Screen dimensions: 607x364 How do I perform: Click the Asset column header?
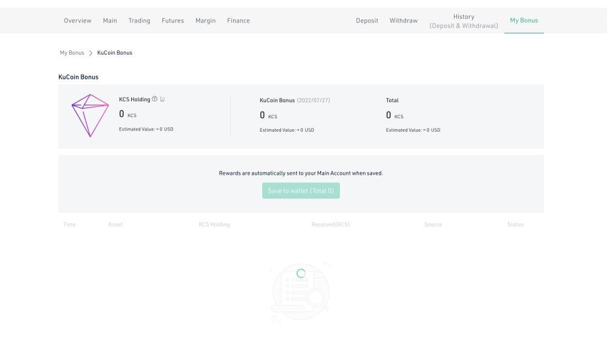[x=115, y=224]
